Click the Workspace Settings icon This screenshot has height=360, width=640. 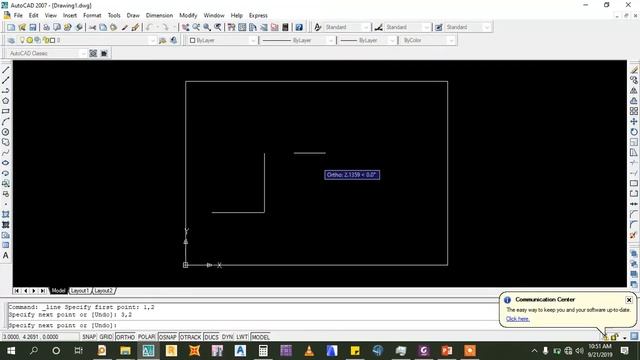coord(93,53)
